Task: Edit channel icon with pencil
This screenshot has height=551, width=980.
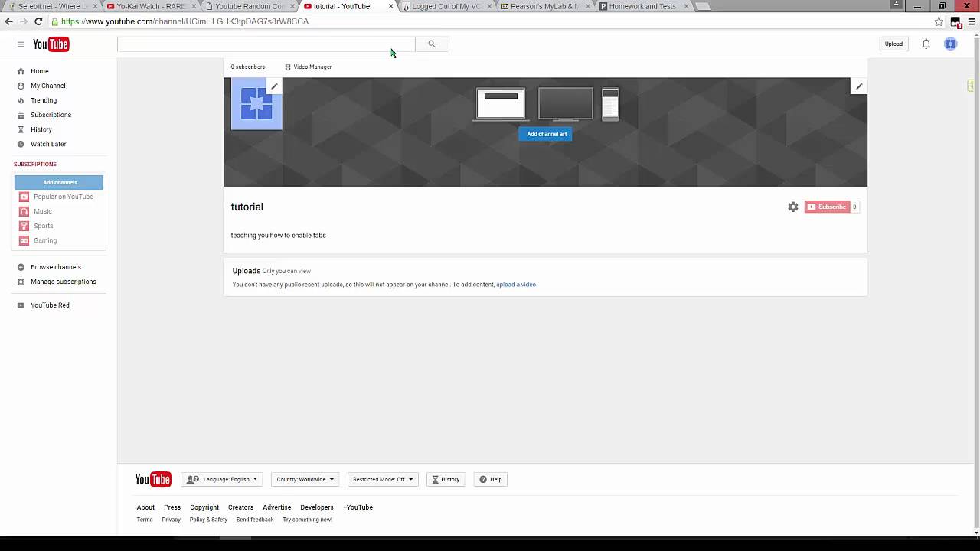Action: pyautogui.click(x=274, y=86)
